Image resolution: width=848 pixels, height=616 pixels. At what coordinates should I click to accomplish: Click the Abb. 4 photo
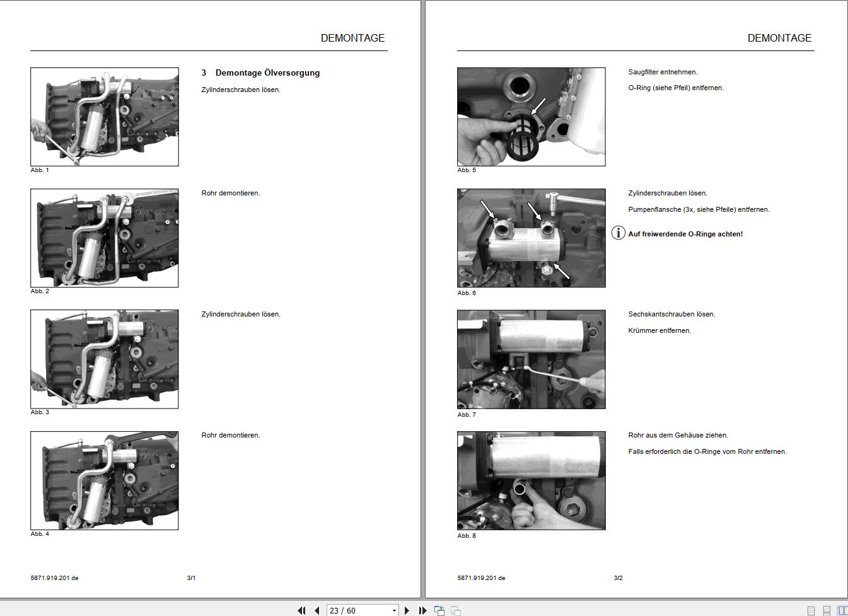[105, 480]
